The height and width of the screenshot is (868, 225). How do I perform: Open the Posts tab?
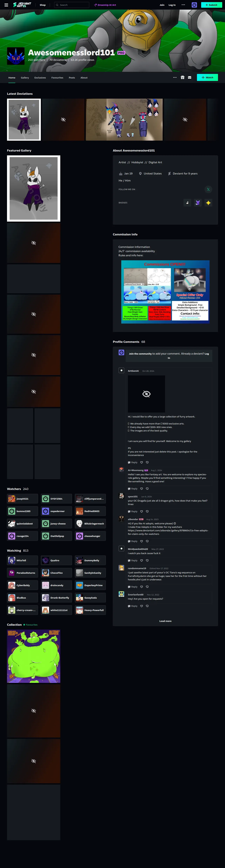pyautogui.click(x=72, y=77)
